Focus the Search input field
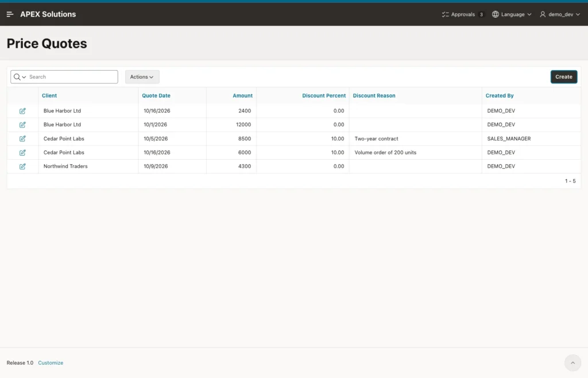588x378 pixels. pyautogui.click(x=72, y=77)
